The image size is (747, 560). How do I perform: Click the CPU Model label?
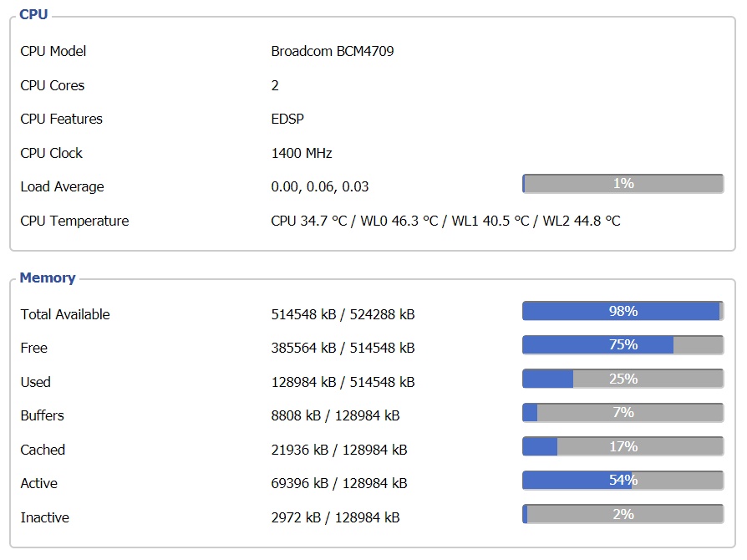53,51
